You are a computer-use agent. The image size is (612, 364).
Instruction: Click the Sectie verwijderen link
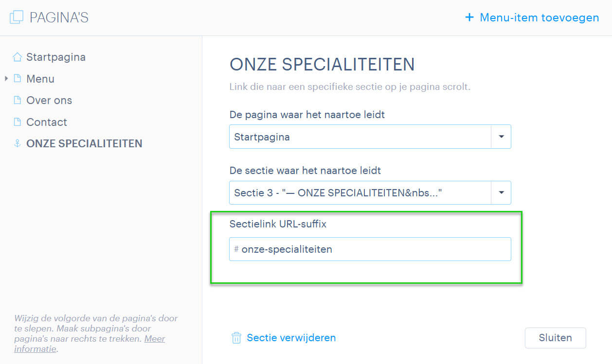click(x=291, y=338)
